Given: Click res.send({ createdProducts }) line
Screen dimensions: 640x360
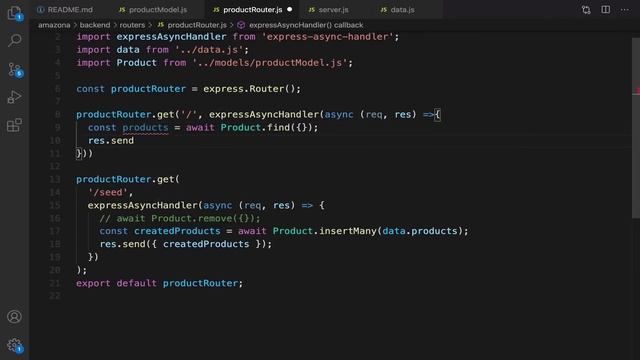Looking at the screenshot, I should click(x=186, y=244).
